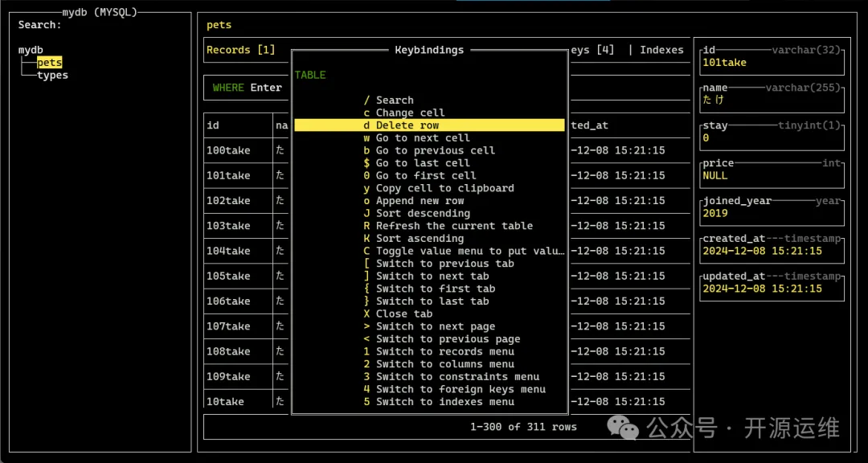Select the Close tab keybinding

[x=403, y=313]
